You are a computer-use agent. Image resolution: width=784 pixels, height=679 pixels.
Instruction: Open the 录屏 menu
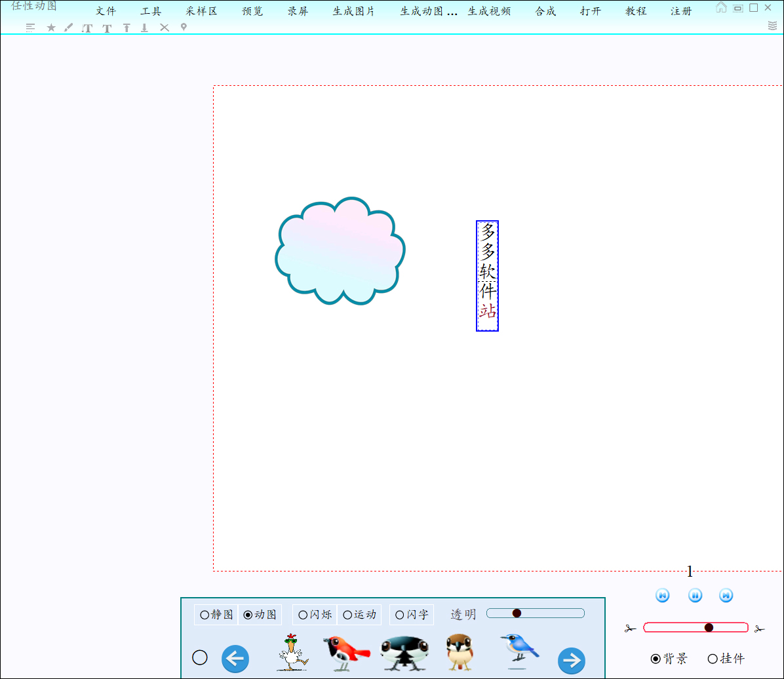pyautogui.click(x=298, y=11)
